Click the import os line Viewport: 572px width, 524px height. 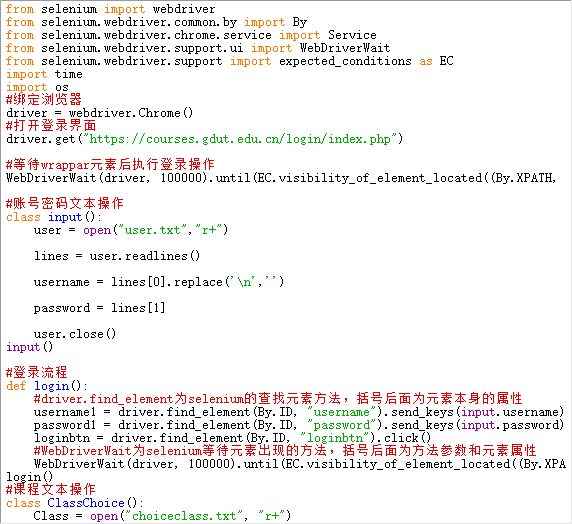(37, 87)
